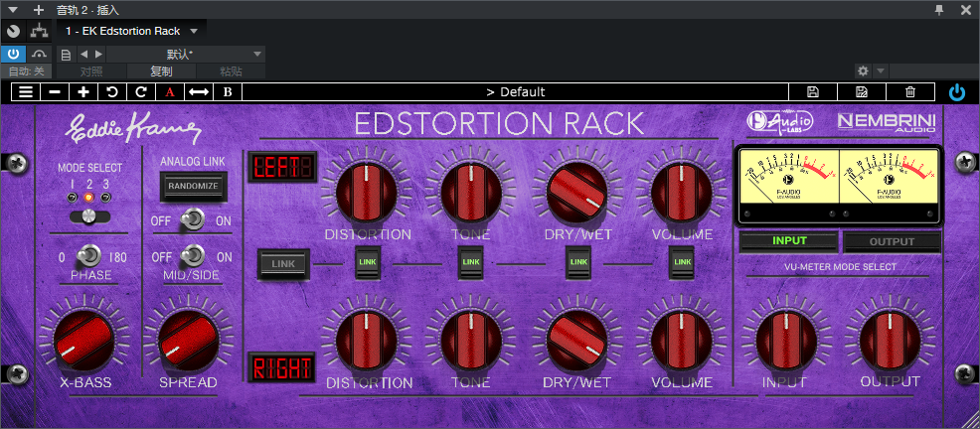Toggle the plugin power bypass in the toolbar

[x=957, y=92]
